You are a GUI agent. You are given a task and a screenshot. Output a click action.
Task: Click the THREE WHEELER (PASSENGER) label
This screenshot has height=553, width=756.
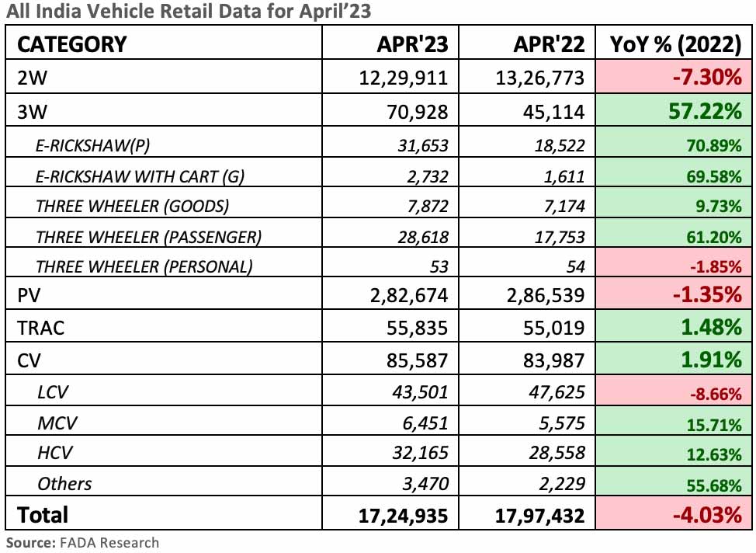pos(148,235)
